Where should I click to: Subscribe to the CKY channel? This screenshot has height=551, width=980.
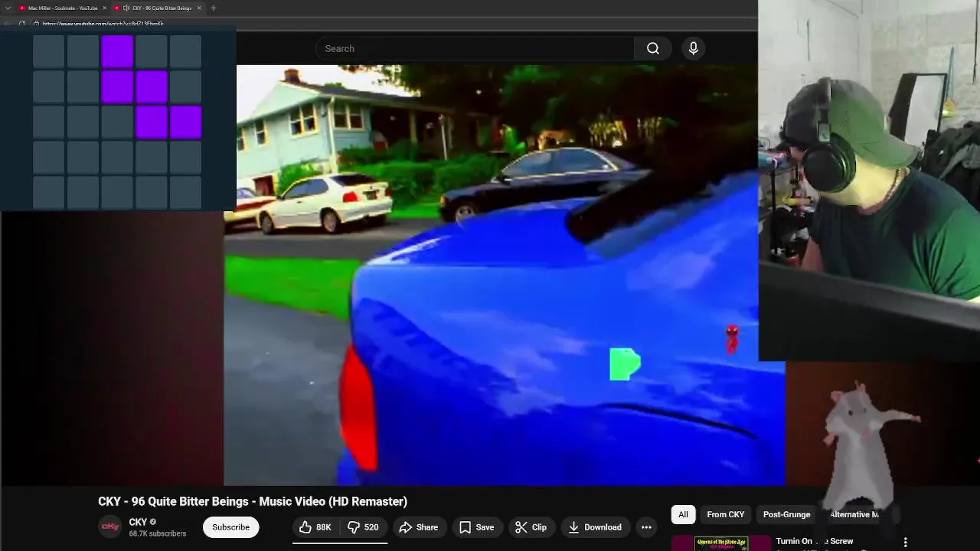point(230,527)
